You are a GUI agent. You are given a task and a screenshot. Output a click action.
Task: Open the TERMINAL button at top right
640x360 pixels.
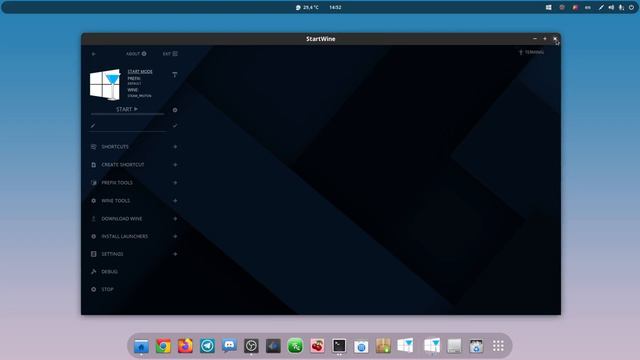531,52
